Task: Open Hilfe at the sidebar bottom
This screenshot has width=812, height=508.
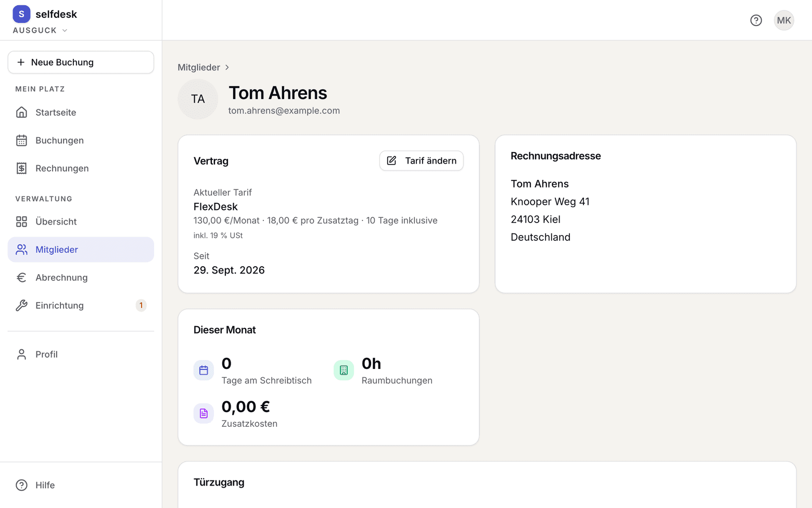Action: pyautogui.click(x=81, y=485)
